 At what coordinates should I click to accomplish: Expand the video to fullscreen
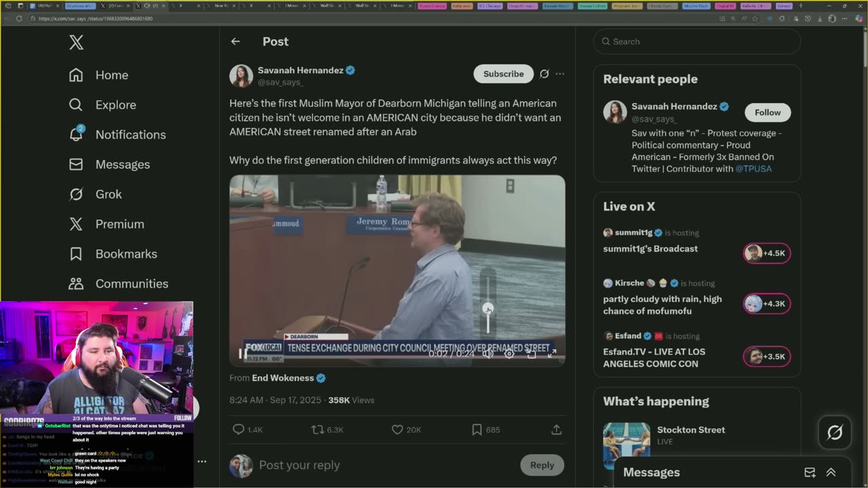point(552,353)
